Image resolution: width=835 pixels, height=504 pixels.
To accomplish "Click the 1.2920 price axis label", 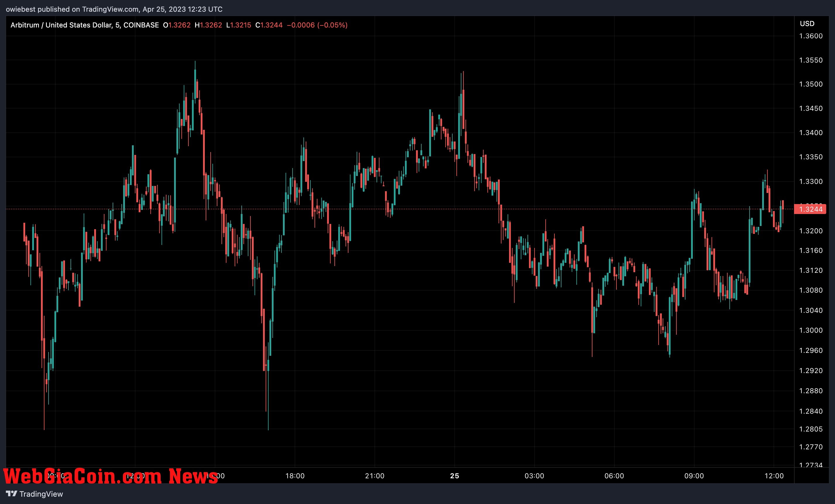I will (x=811, y=371).
